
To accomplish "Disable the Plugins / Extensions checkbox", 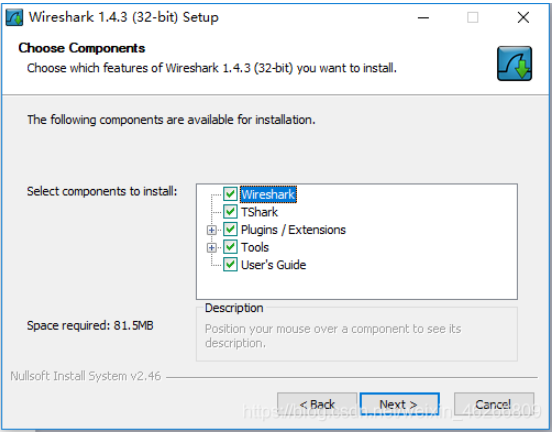I will coord(230,229).
